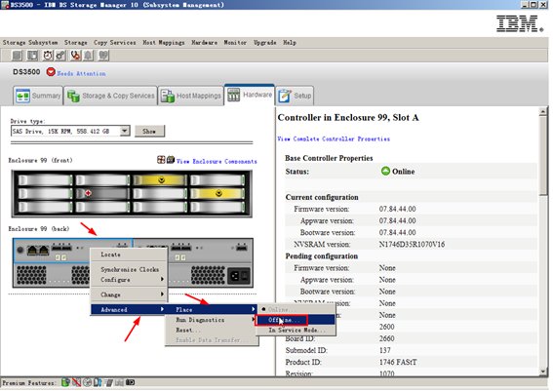Click the dark slanted premium feature icon

coord(108,382)
